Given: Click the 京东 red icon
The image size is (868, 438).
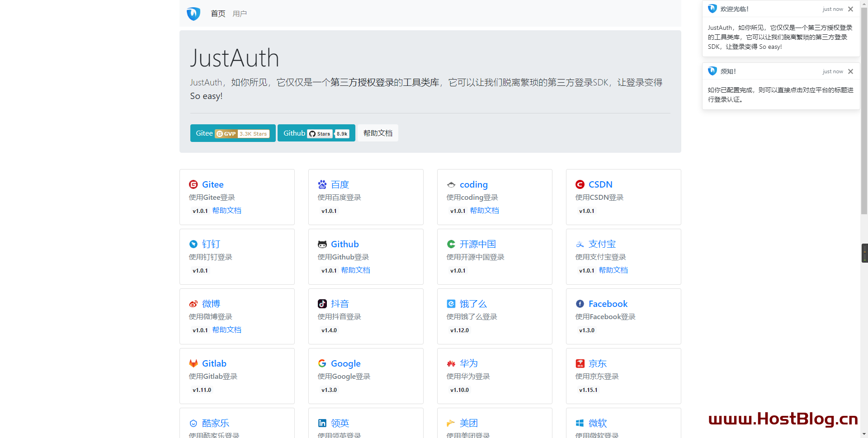Looking at the screenshot, I should [x=580, y=363].
